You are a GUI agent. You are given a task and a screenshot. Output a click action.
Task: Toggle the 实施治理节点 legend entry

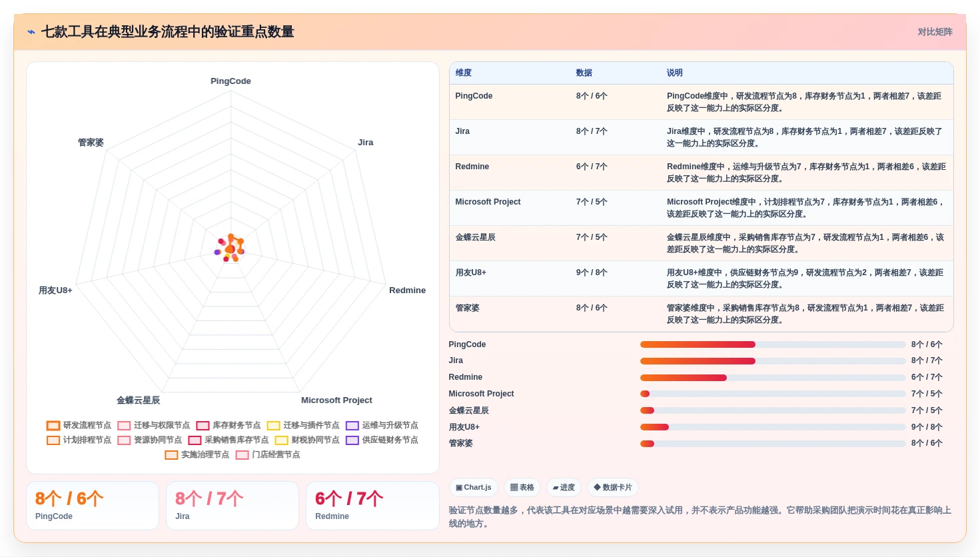[197, 455]
